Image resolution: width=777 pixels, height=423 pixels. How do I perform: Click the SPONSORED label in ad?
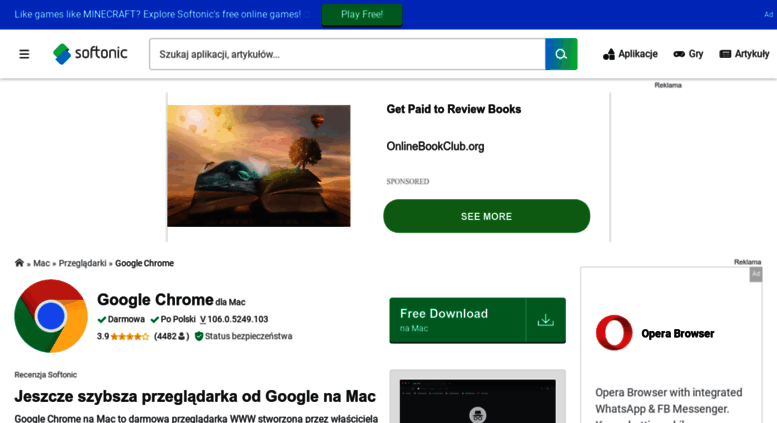click(408, 182)
